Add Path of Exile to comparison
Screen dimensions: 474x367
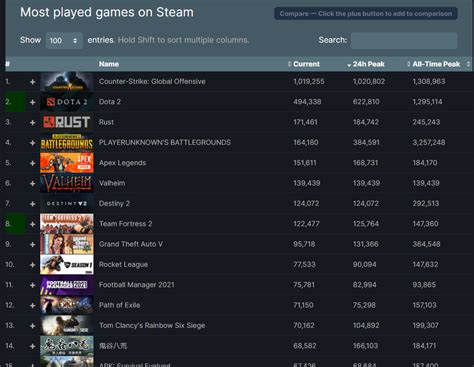tap(32, 305)
